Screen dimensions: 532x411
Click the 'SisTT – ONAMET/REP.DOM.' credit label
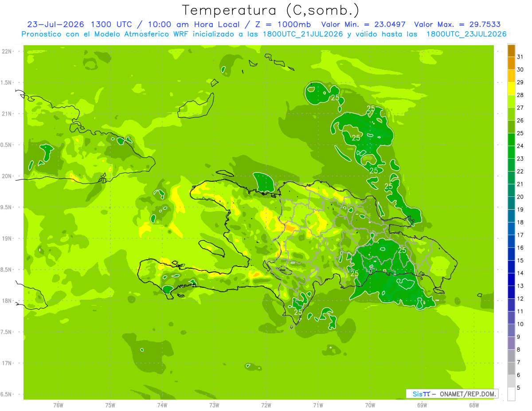tap(452, 394)
